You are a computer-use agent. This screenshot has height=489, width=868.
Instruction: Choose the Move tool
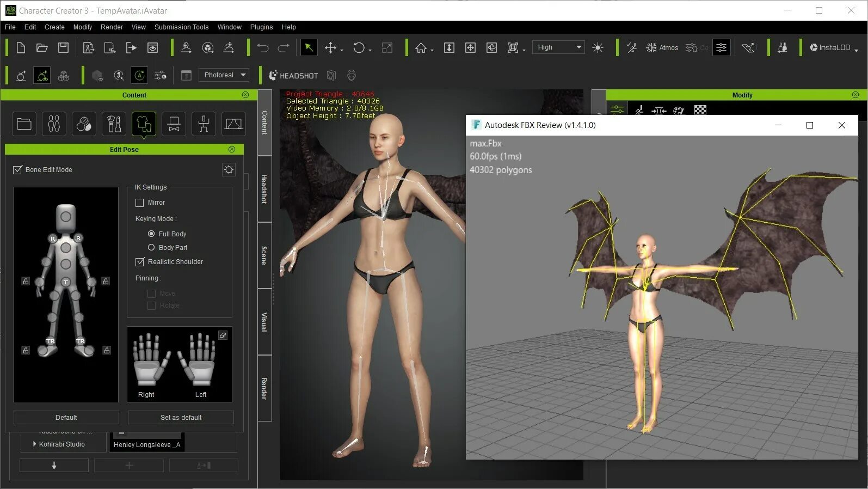click(330, 48)
